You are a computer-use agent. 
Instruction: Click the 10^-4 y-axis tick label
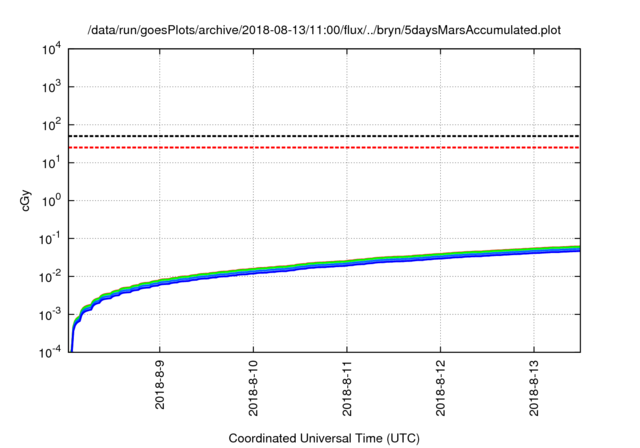pos(50,353)
